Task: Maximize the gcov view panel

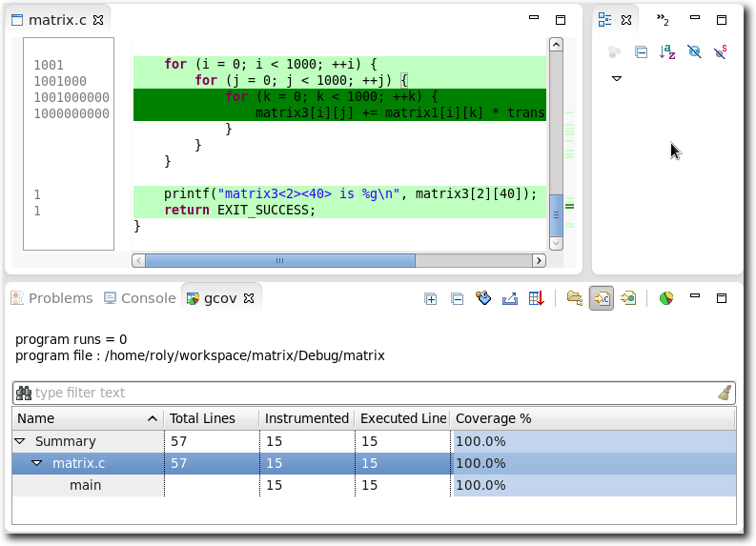Action: pyautogui.click(x=722, y=298)
